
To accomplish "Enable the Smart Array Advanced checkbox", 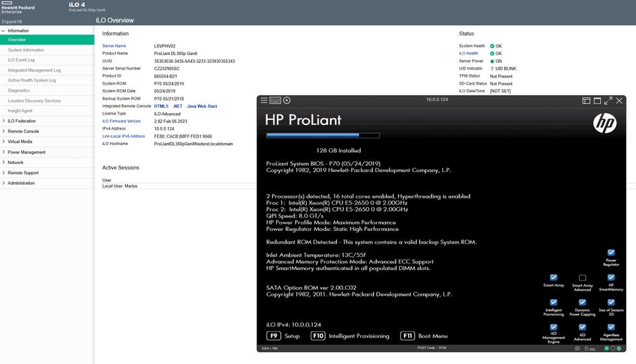I will point(582,278).
